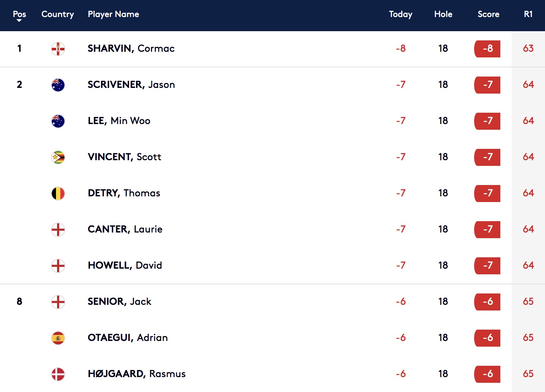Click the Danish flag beside Højgaard
This screenshot has height=392, width=545.
coord(58,374)
